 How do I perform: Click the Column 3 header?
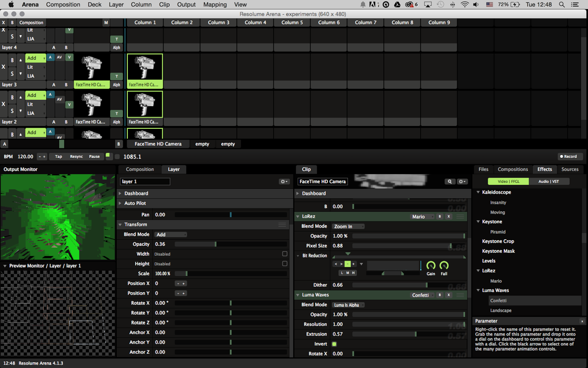pos(219,22)
